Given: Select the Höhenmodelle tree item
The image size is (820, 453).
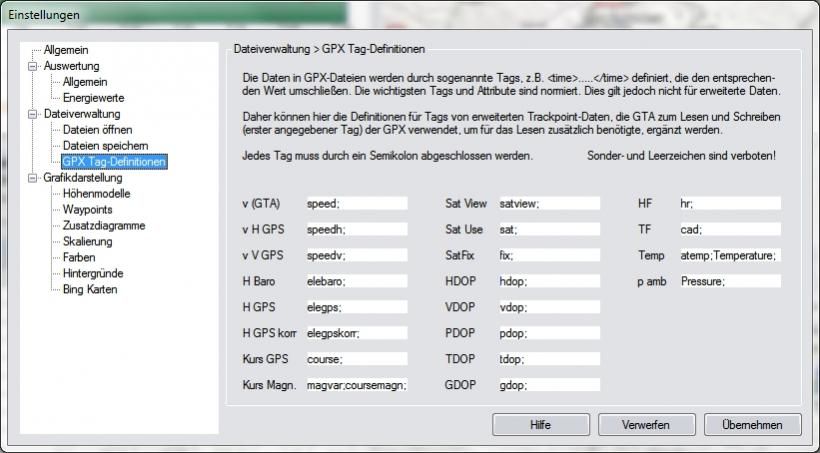Looking at the screenshot, I should 96,194.
